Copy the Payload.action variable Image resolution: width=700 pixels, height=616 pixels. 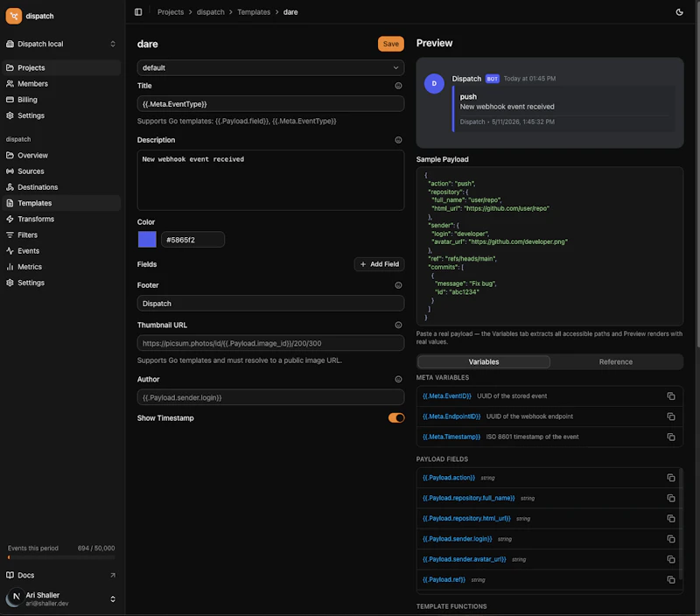[x=671, y=478]
